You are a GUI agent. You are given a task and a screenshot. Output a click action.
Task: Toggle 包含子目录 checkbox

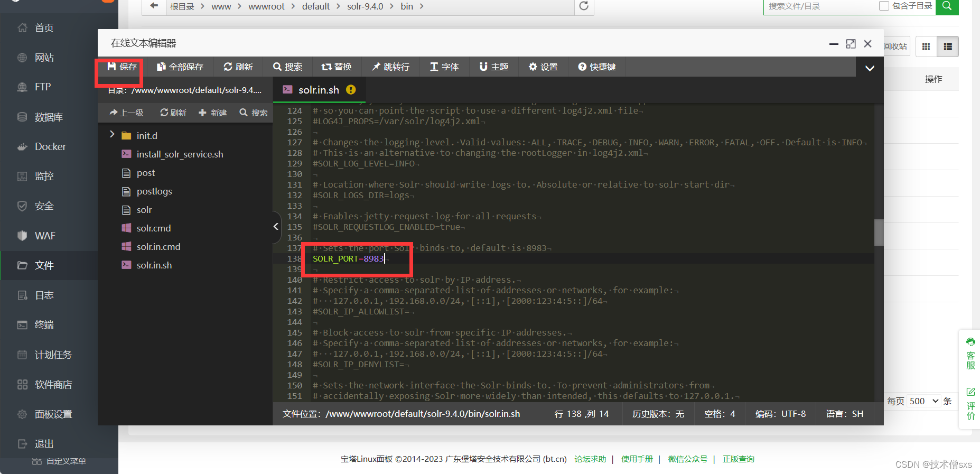click(884, 6)
